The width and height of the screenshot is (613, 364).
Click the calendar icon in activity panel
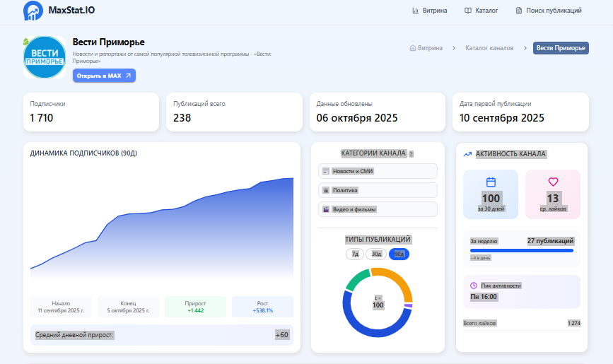click(x=491, y=182)
